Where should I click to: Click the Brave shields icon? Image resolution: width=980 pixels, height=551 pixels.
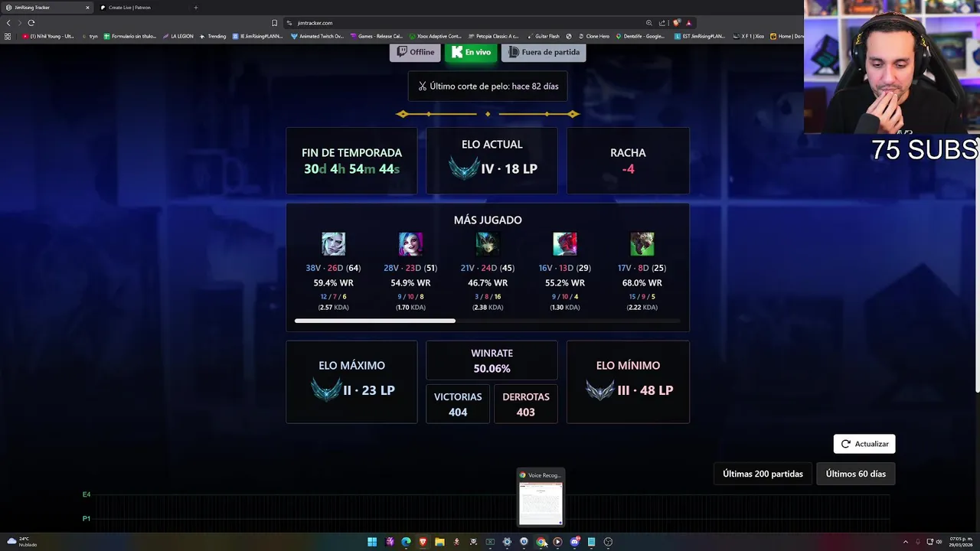(x=676, y=23)
